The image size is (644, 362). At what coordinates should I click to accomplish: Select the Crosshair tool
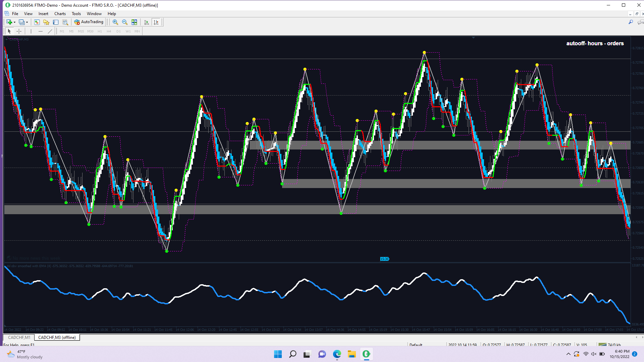(x=19, y=31)
